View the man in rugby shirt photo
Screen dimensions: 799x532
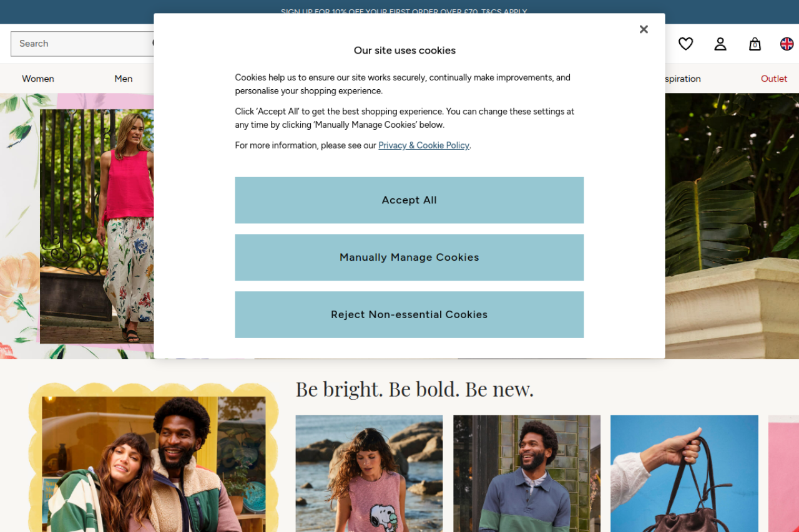(x=527, y=473)
